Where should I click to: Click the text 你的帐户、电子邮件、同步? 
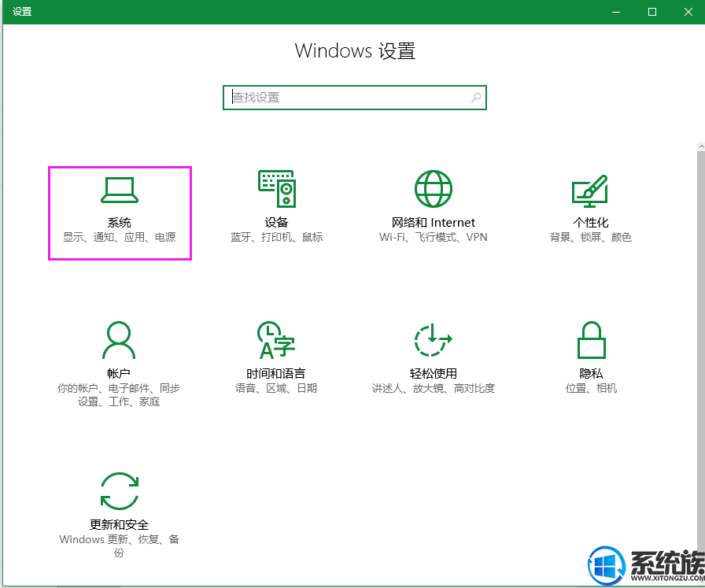click(x=119, y=388)
